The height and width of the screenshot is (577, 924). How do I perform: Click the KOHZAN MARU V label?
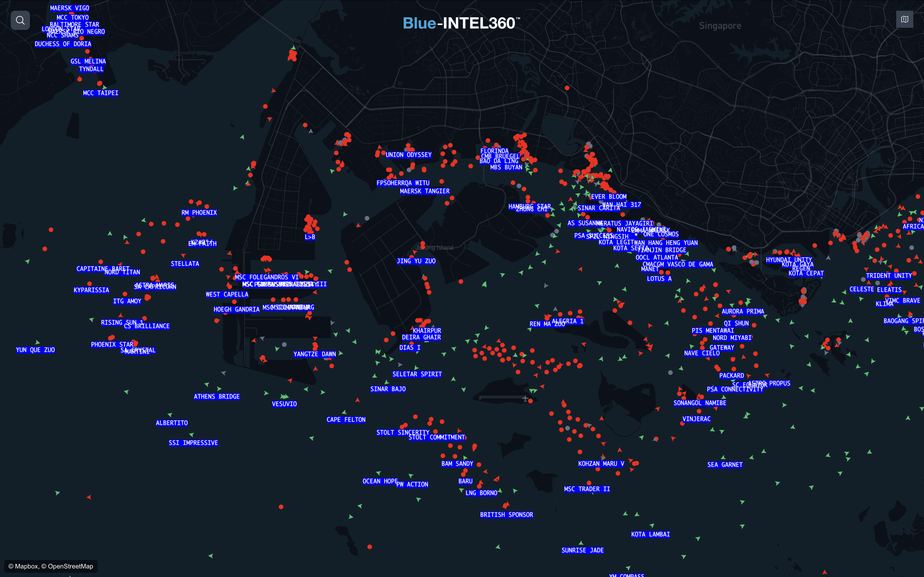(601, 464)
